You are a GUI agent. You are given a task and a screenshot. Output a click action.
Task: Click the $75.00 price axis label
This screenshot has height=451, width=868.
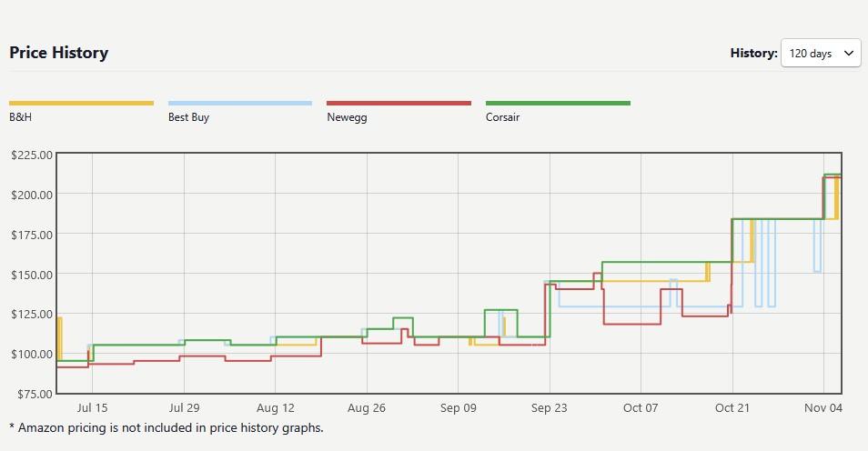pos(33,394)
